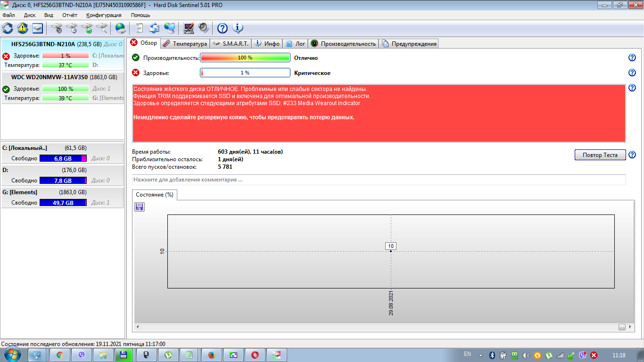Click the grey speaker toolbar icon
Image resolution: width=644 pixels, height=362 pixels.
pyautogui.click(x=203, y=28)
